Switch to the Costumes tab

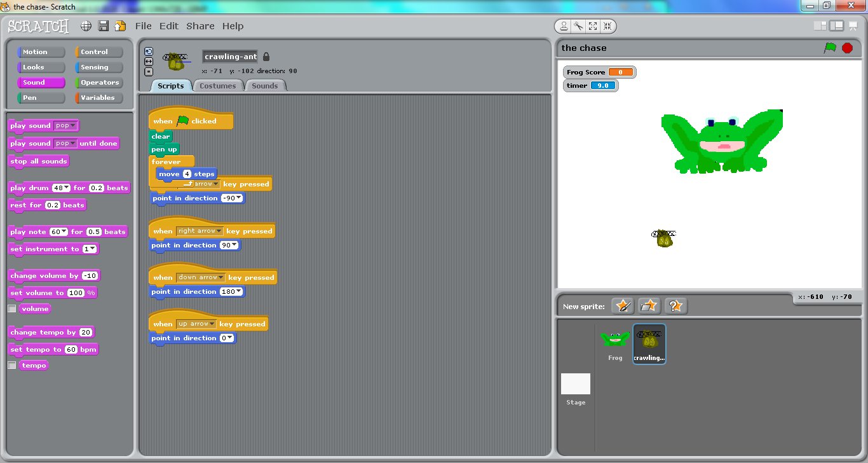pos(218,86)
